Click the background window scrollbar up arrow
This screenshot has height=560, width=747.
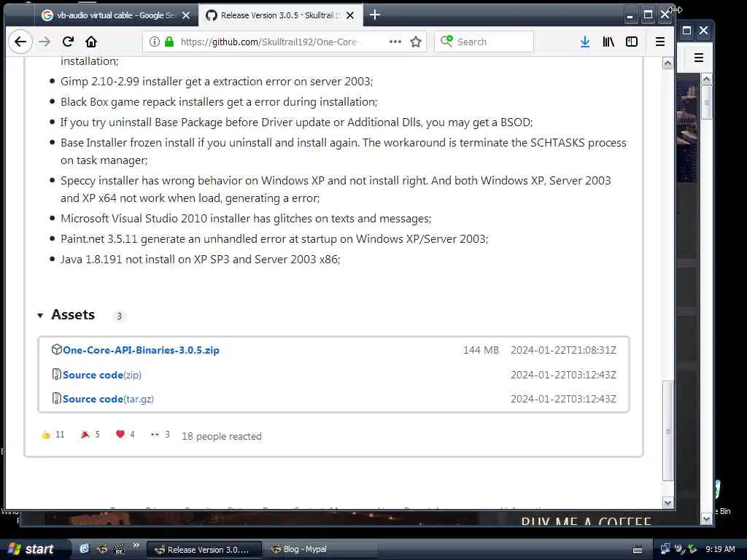coord(707,79)
